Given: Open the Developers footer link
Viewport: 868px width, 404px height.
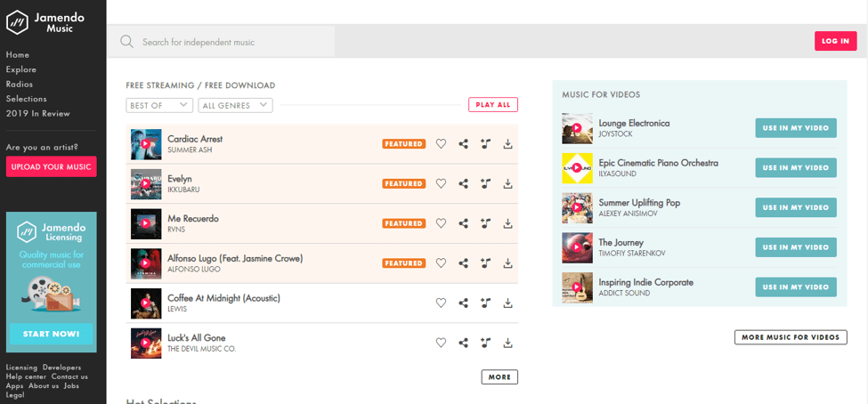Looking at the screenshot, I should click(61, 368).
